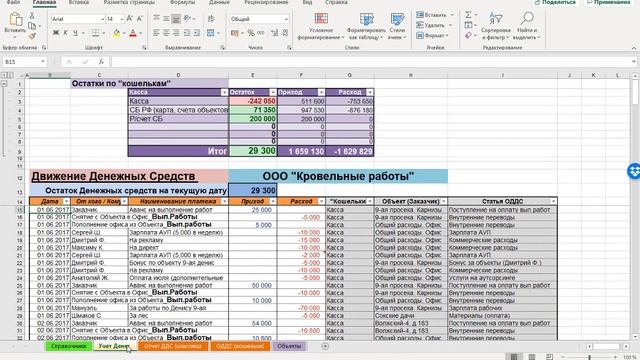Click the Fill icon below AutoSum
640x360 pixels.
[x=468, y=25]
